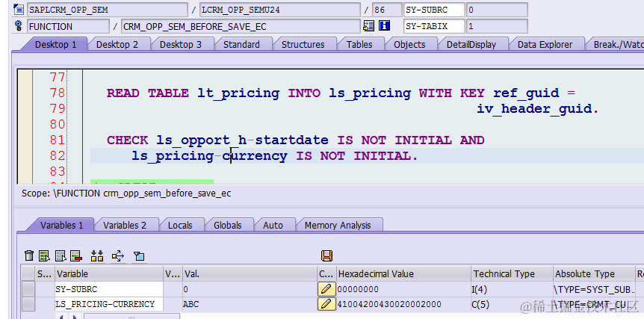Select the Variables 1 tab
The height and width of the screenshot is (319, 644).
(x=61, y=225)
